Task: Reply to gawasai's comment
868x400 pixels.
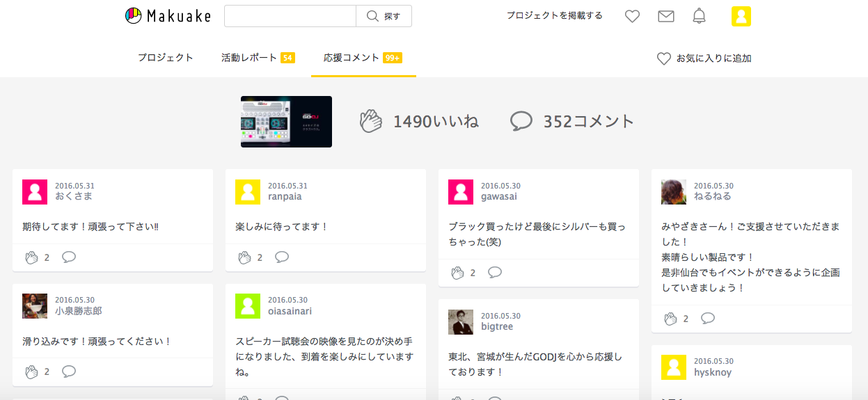Action: pyautogui.click(x=495, y=272)
